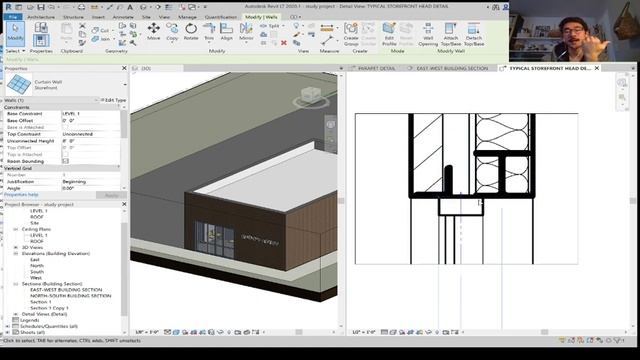This screenshot has width=640, height=360.
Task: Click the Paste icon in Clipboard panel
Action: 66,32
